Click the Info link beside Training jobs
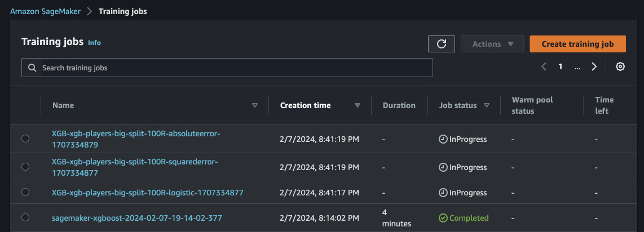Screen dimensions: 644x232 click(94, 42)
